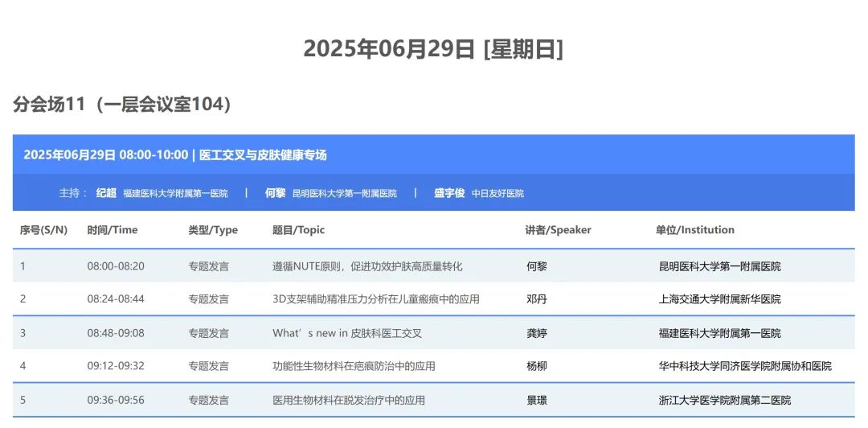
Task: Select the 分会场11（一层会议室104）heading
Action: pos(122,105)
